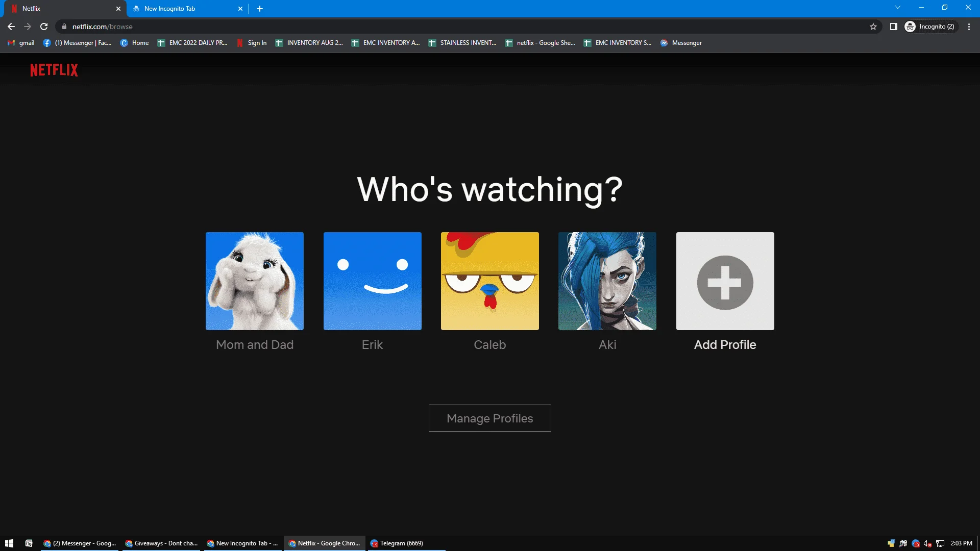Image resolution: width=980 pixels, height=551 pixels.
Task: Switch to New Incognito Tab taskbar window
Action: (x=242, y=543)
